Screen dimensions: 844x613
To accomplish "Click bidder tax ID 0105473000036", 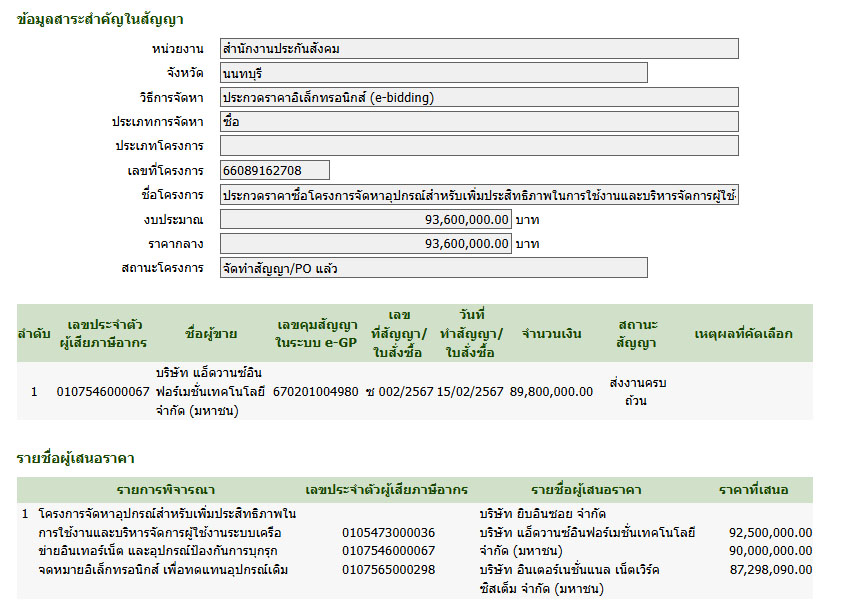I will coord(388,532).
